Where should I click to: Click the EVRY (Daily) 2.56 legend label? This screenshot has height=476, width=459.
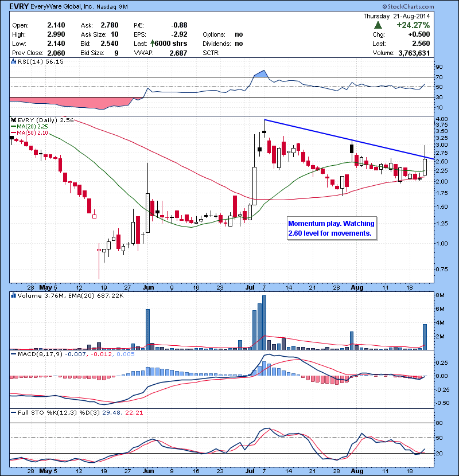[x=45, y=120]
